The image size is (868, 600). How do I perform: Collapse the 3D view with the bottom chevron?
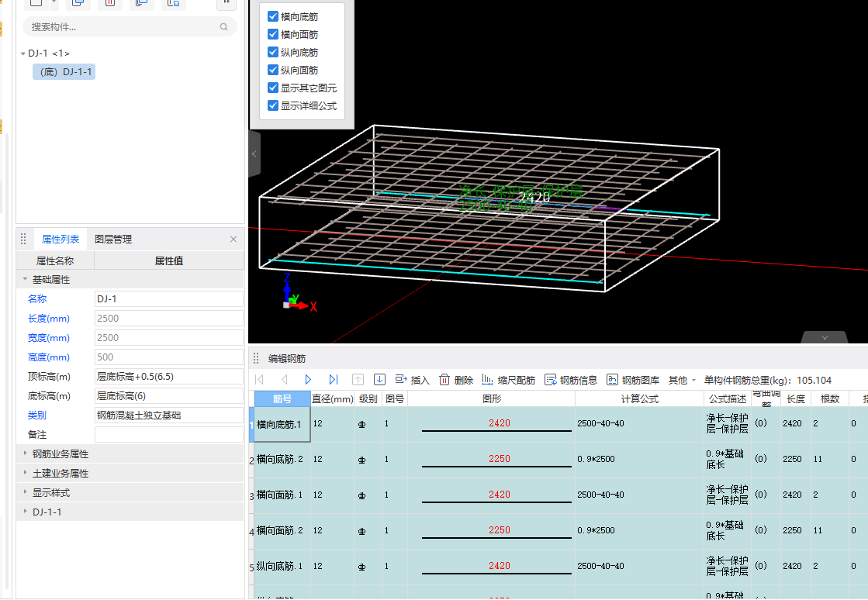[x=825, y=337]
